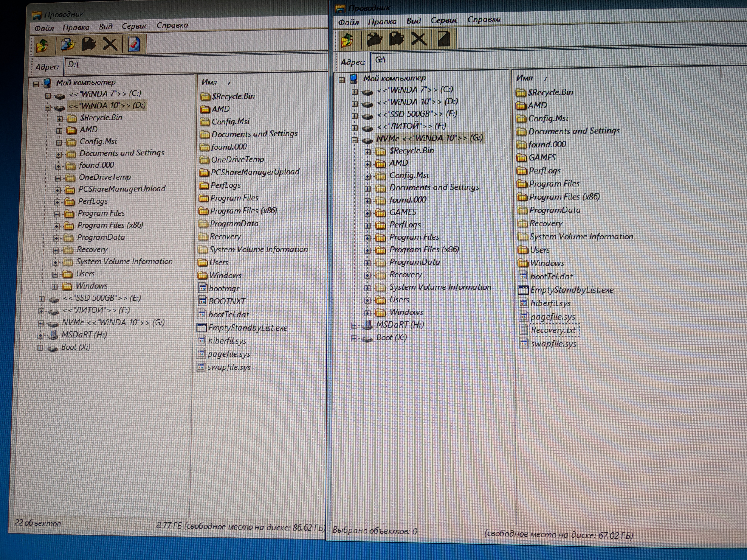Click Up folder icon in right window toolbar
The width and height of the screenshot is (747, 560).
pyautogui.click(x=347, y=40)
